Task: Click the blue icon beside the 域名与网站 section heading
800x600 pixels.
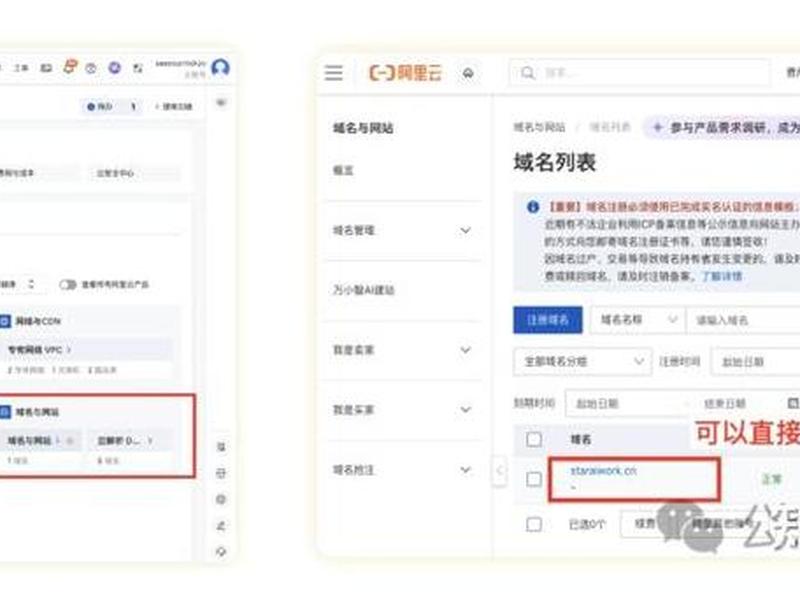Action: click(x=5, y=412)
